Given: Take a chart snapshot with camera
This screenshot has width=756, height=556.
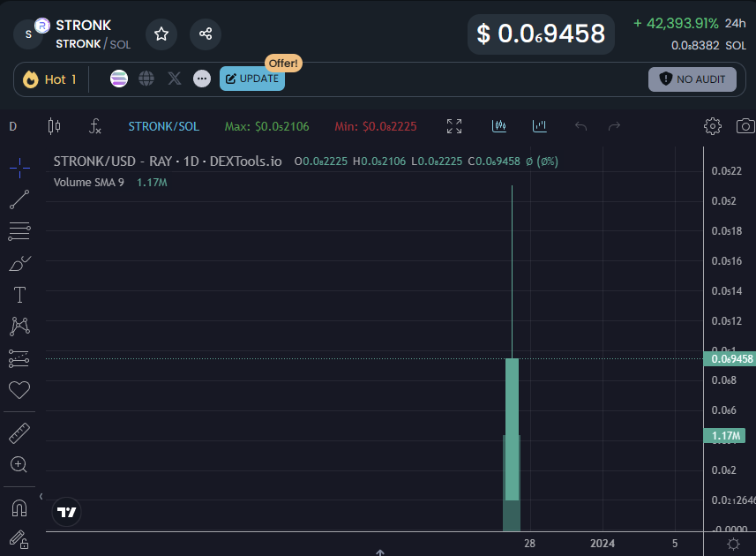Looking at the screenshot, I should (x=745, y=126).
